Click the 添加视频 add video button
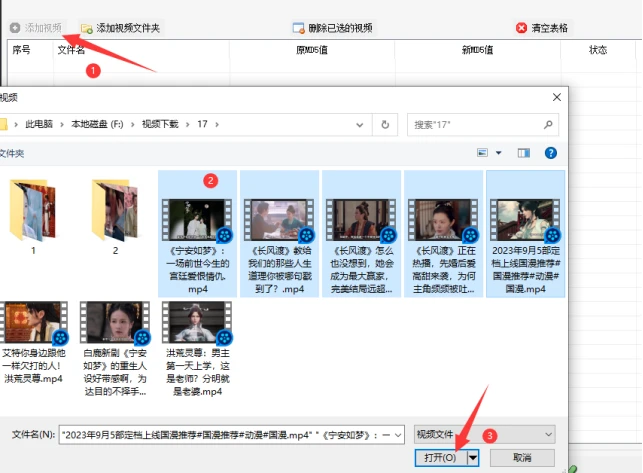The image size is (643, 473). (36, 28)
